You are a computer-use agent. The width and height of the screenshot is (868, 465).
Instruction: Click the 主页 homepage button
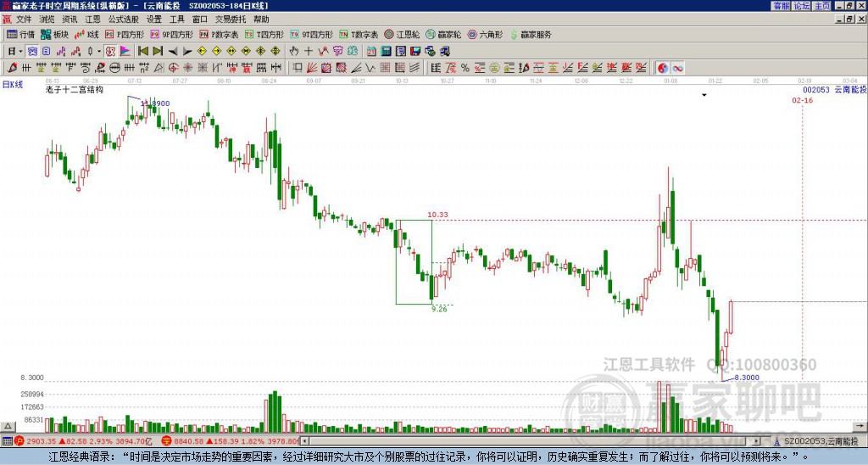point(822,6)
